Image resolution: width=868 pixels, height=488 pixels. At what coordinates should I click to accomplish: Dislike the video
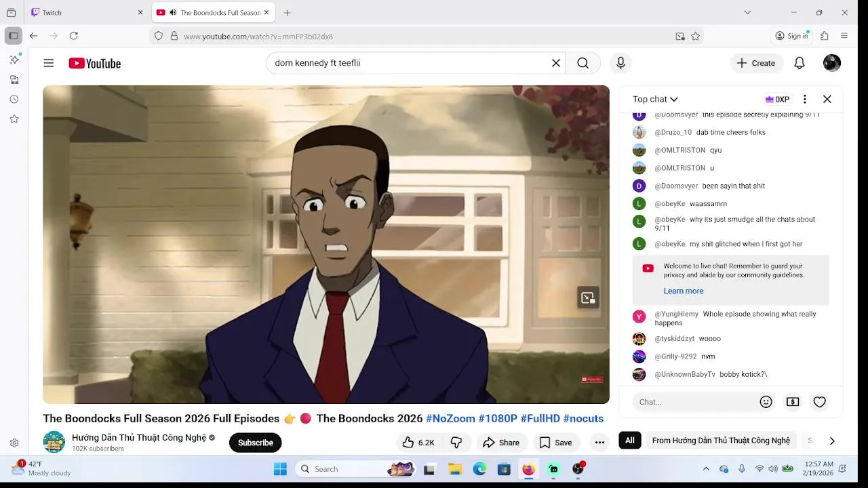click(456, 443)
